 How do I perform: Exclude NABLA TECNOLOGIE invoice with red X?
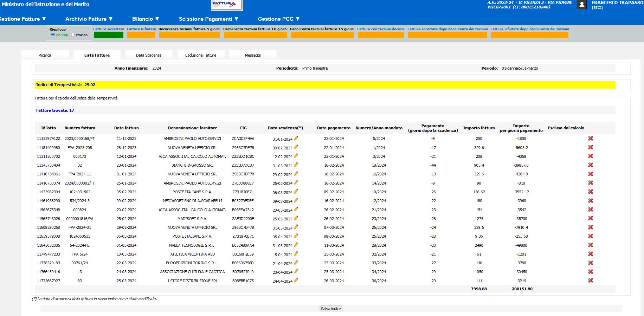coord(591,245)
